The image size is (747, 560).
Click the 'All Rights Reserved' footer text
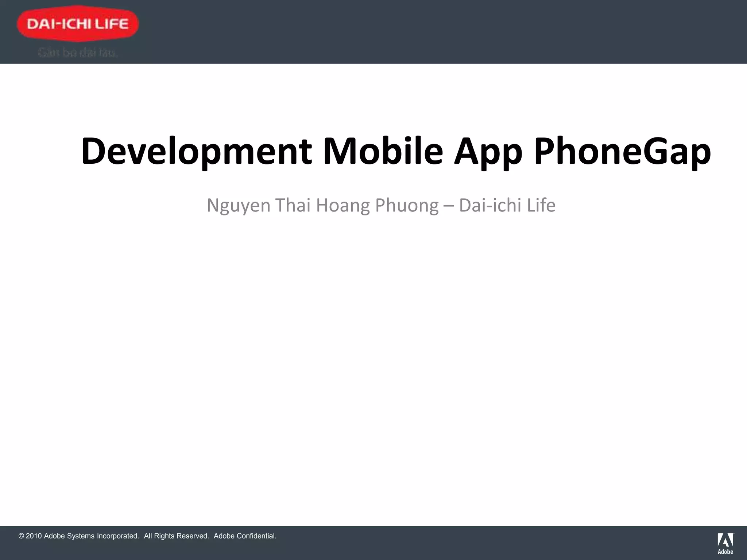(176, 536)
